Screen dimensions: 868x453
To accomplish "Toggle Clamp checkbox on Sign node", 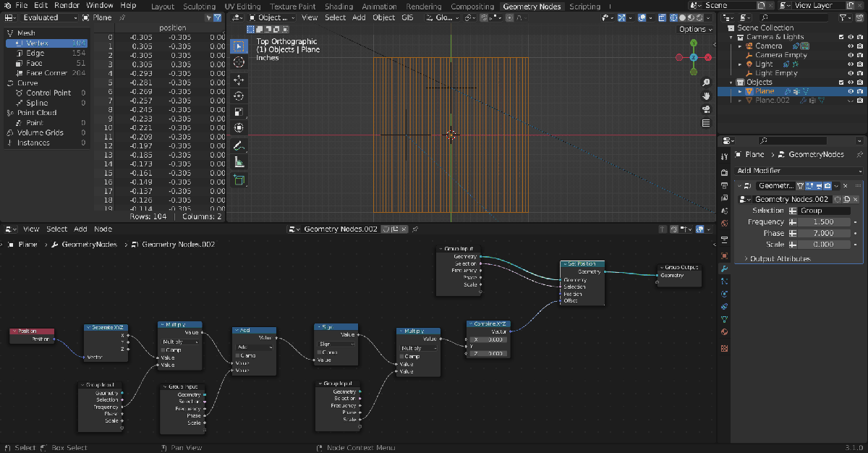I will pyautogui.click(x=320, y=352).
